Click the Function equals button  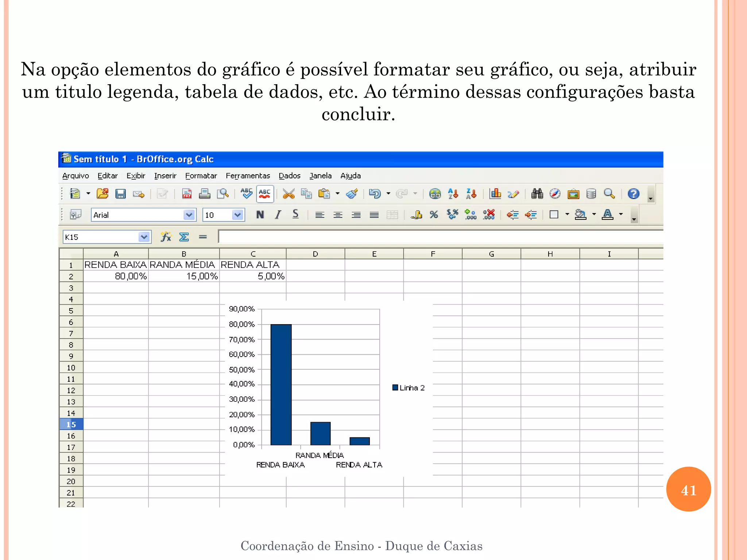pyautogui.click(x=203, y=237)
